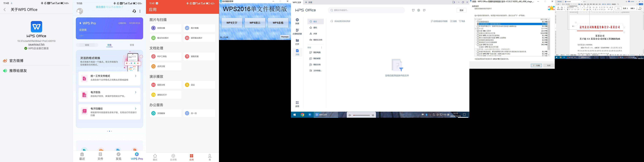
Task: Expand 统一工作文件格式 card chevron
Action: click(136, 76)
